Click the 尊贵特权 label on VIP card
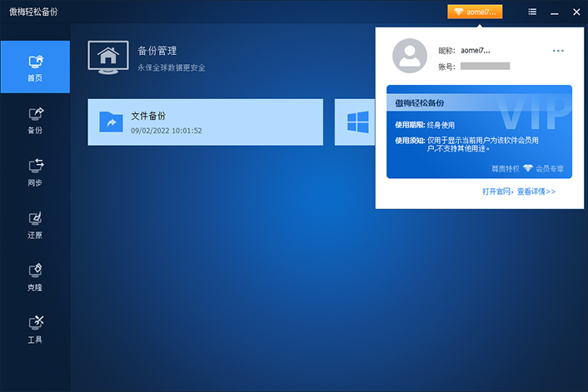Viewport: 588px width, 392px height. pos(505,169)
